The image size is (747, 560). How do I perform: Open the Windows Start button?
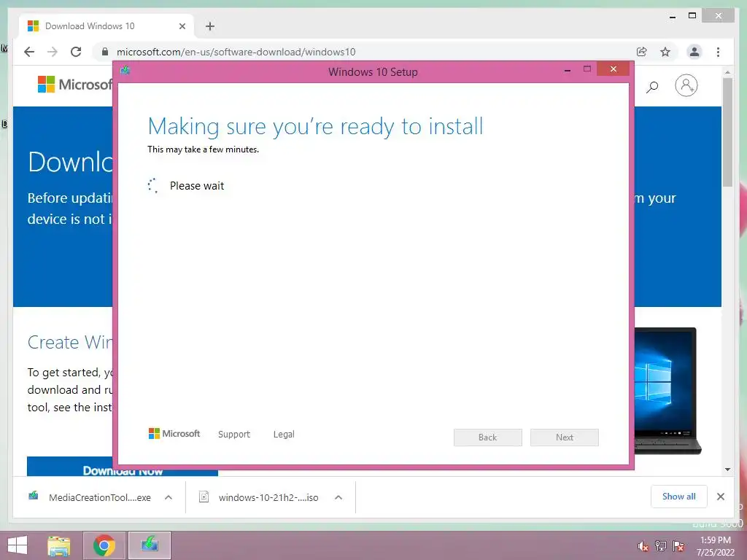(18, 545)
